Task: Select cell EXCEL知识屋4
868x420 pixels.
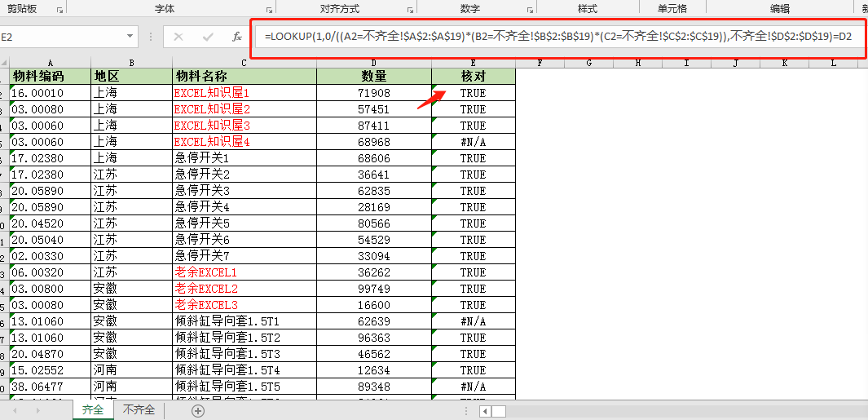Action: click(x=245, y=142)
